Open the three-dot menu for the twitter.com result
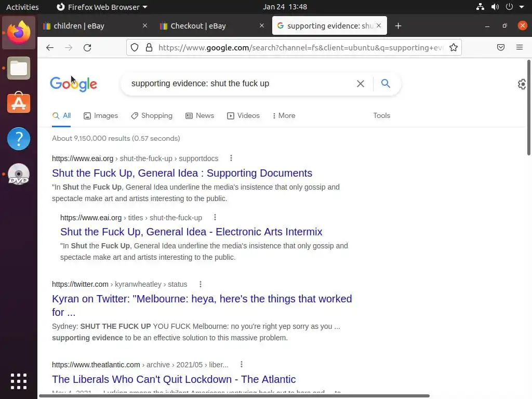The width and height of the screenshot is (532, 399). tap(201, 284)
